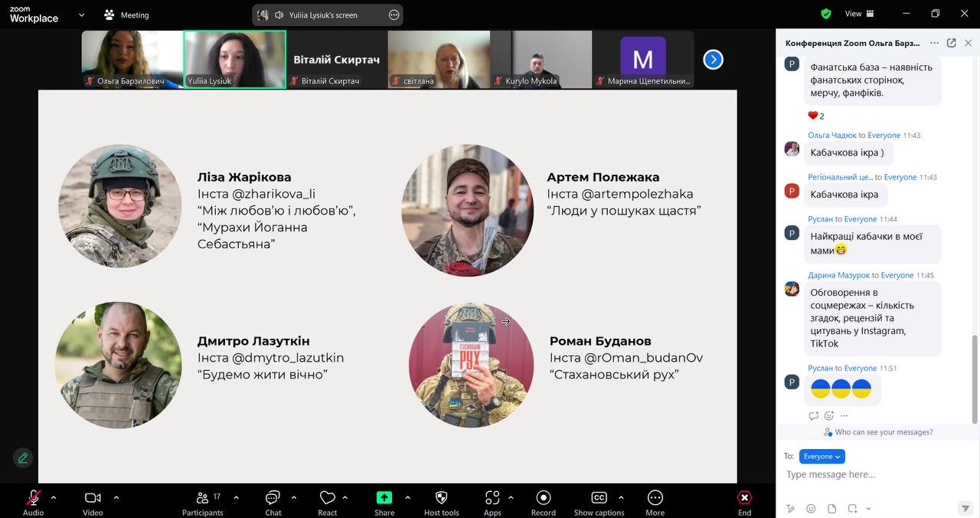
Task: Open the Participants panel
Action: pyautogui.click(x=203, y=499)
